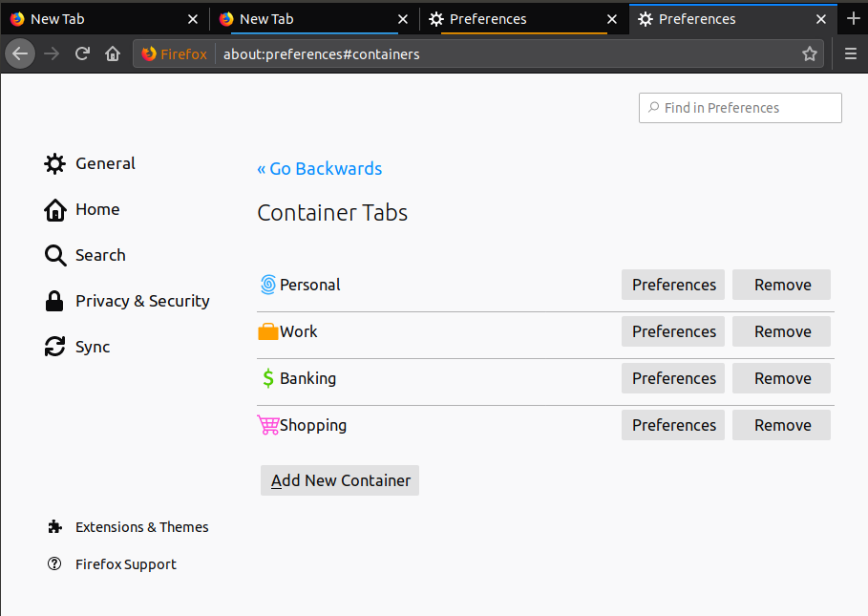Image resolution: width=868 pixels, height=616 pixels.
Task: Bookmark this page with the star icon
Action: point(809,53)
